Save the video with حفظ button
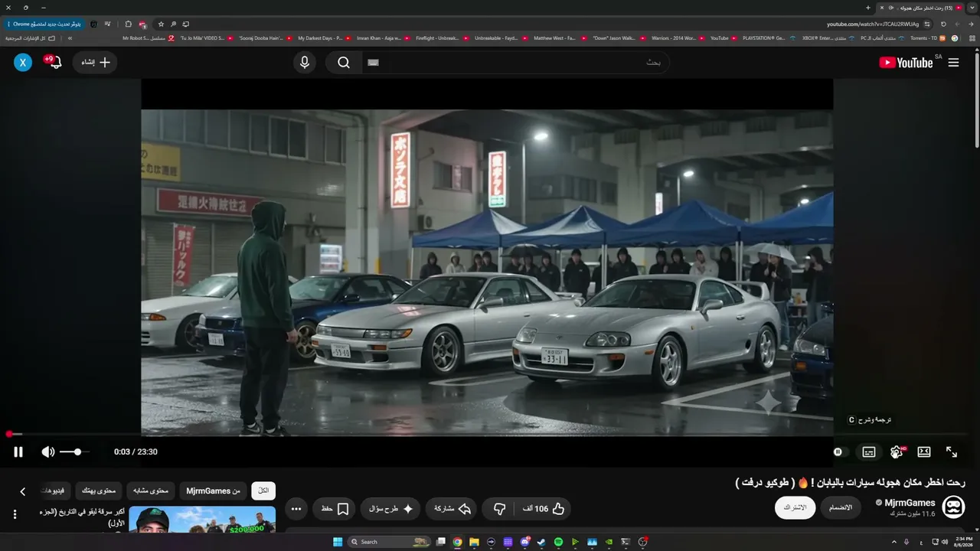The image size is (980, 551). pyautogui.click(x=335, y=509)
